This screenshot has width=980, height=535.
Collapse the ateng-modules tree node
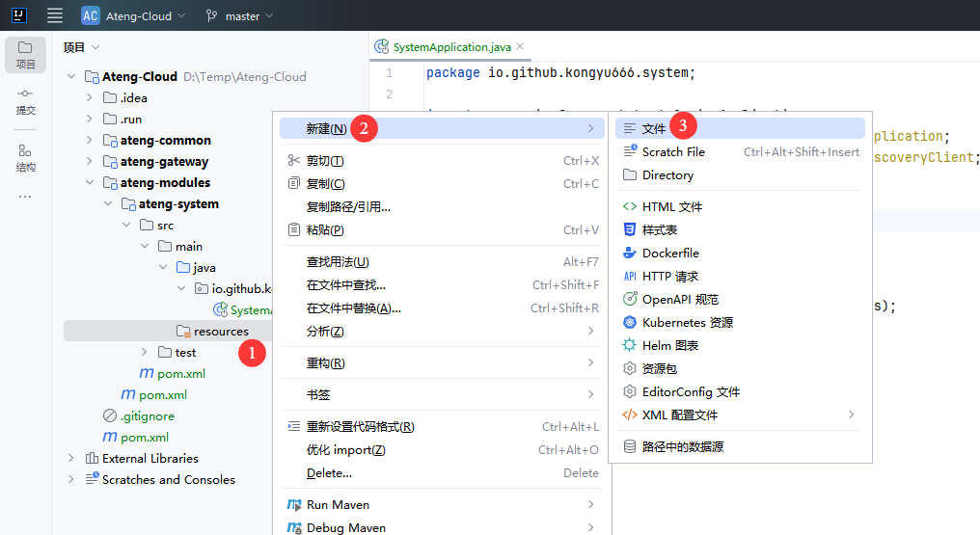tap(90, 182)
